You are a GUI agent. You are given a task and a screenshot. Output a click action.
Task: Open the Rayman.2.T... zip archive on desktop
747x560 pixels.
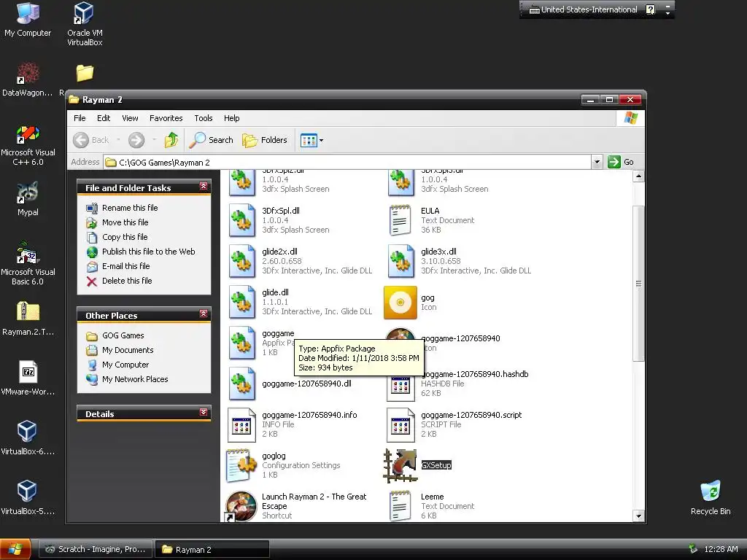[x=28, y=319]
